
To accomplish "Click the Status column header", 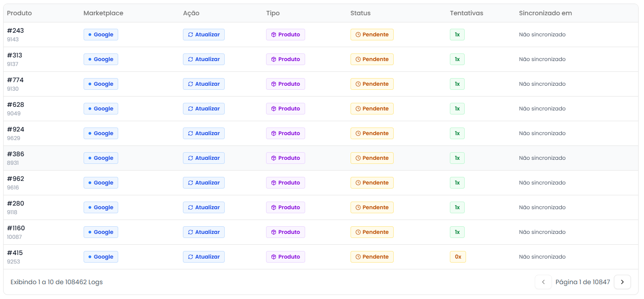I will (360, 13).
